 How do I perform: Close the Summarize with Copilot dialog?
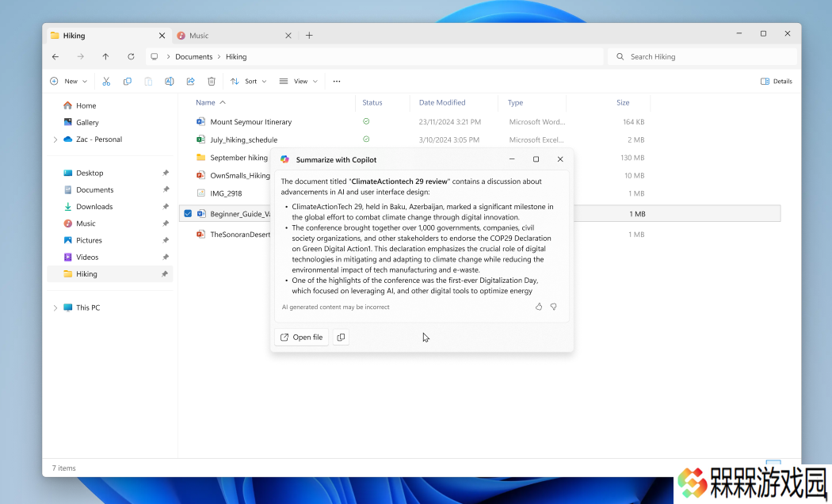coord(559,159)
